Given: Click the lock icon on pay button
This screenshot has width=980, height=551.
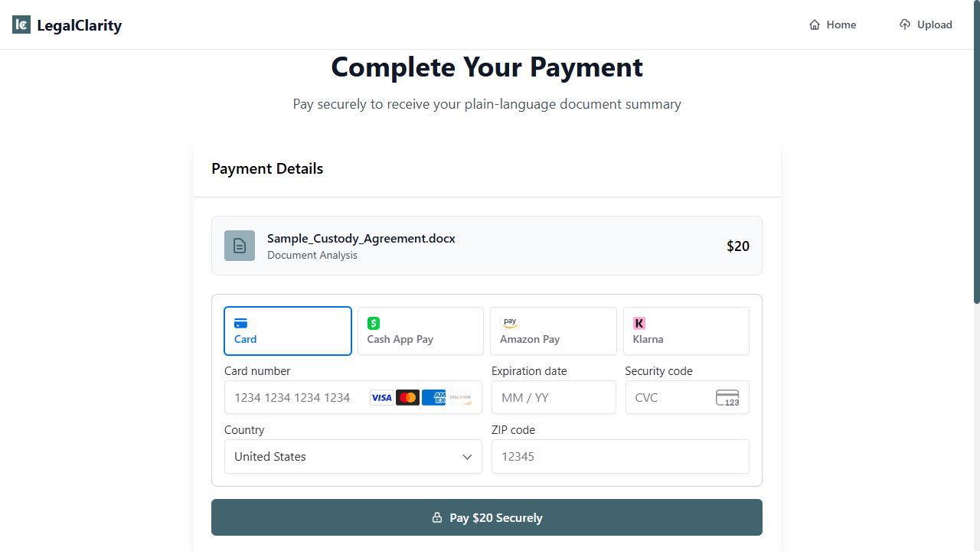Looking at the screenshot, I should [x=437, y=517].
